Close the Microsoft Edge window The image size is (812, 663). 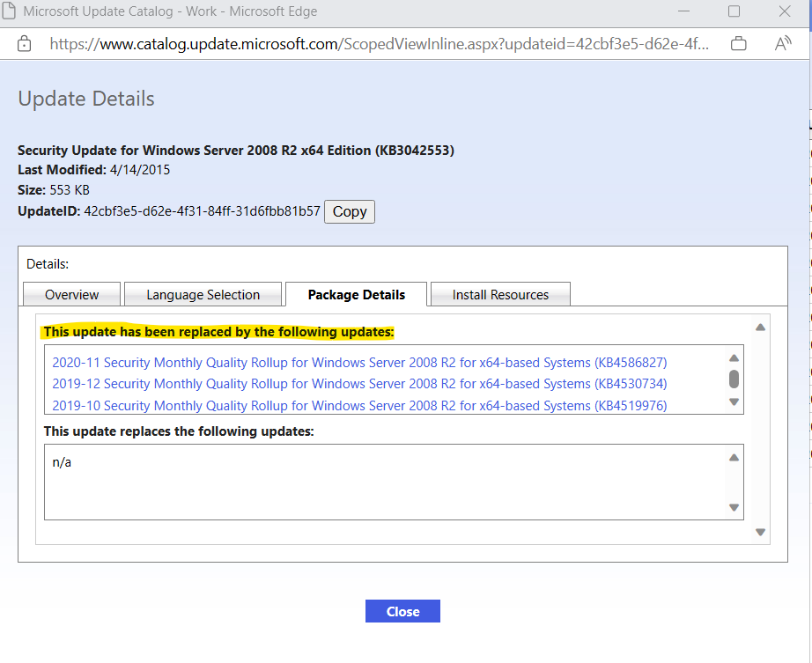(785, 11)
